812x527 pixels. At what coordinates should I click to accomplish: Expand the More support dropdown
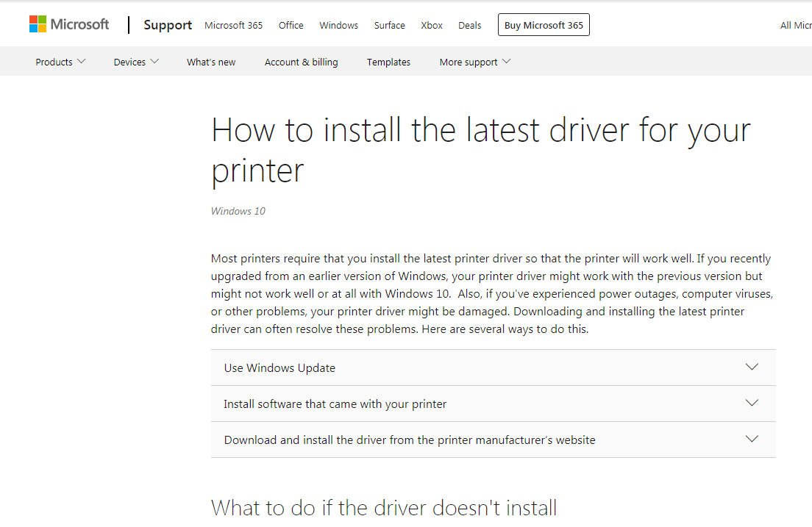click(474, 62)
